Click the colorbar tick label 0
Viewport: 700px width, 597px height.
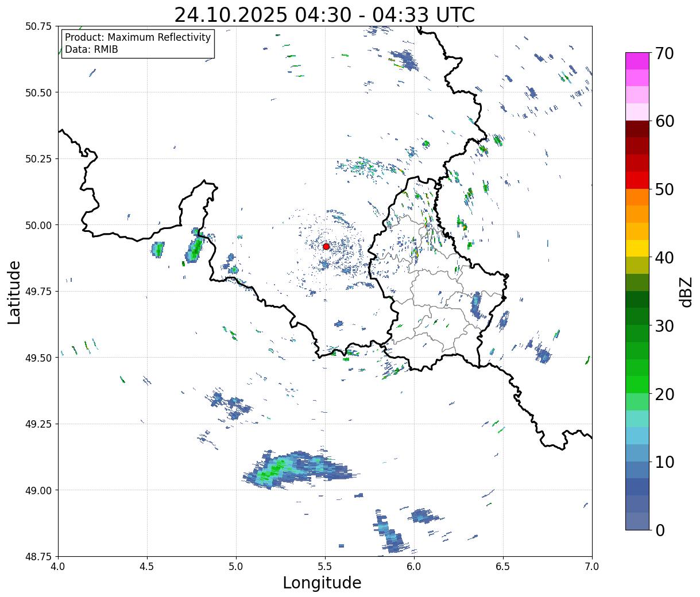click(x=659, y=530)
